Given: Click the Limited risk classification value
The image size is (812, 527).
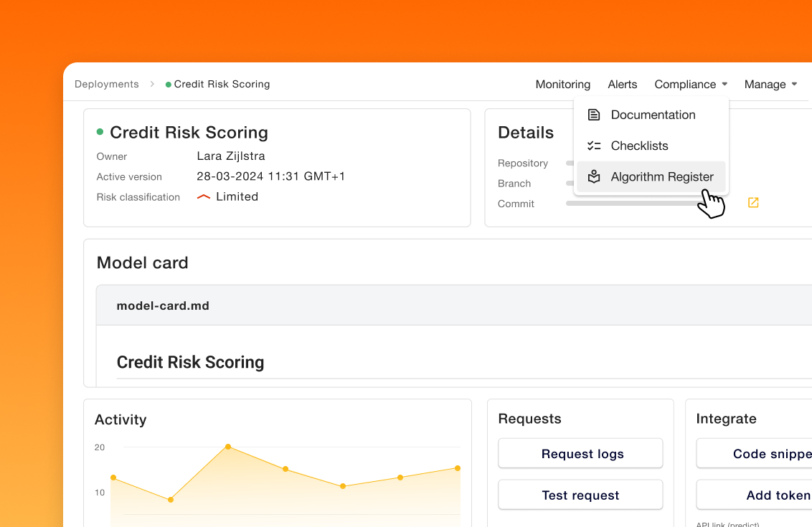Looking at the screenshot, I should 237,196.
